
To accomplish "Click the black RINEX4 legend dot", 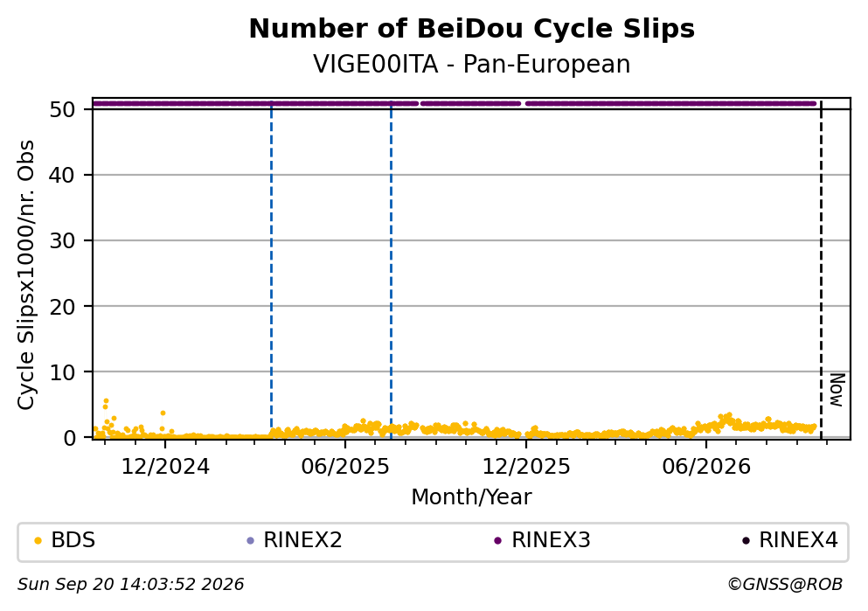I will tap(746, 541).
